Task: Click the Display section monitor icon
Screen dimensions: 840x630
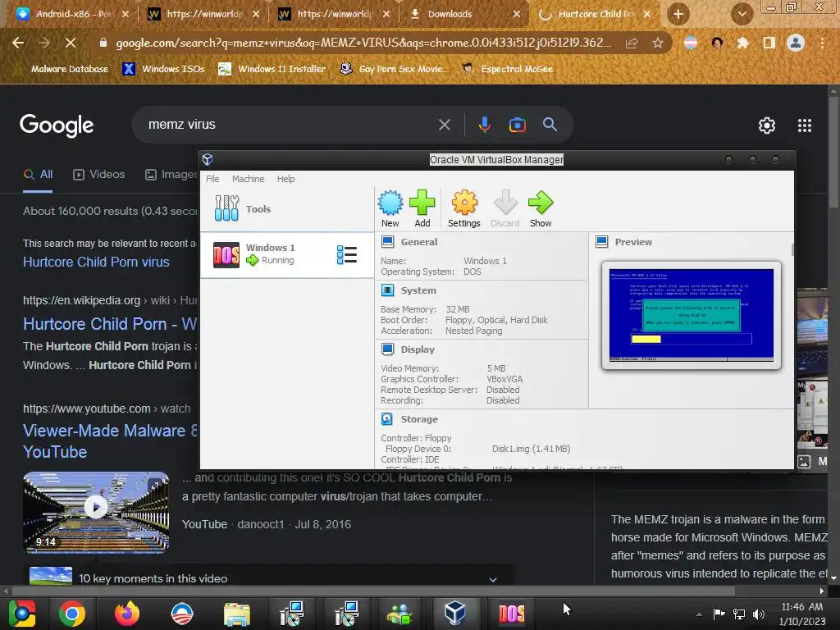Action: tap(387, 349)
